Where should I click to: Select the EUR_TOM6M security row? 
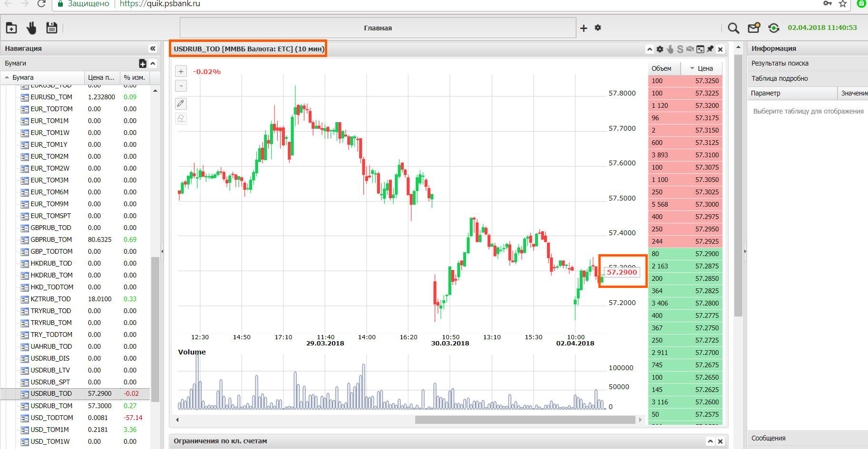(76, 192)
